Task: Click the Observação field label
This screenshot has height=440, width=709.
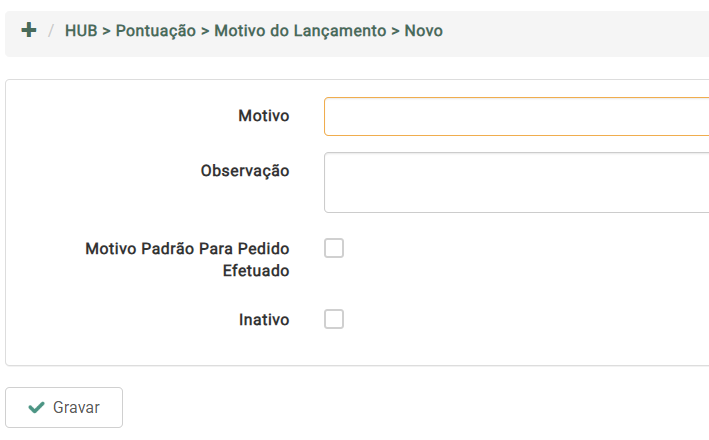Action: click(x=245, y=171)
